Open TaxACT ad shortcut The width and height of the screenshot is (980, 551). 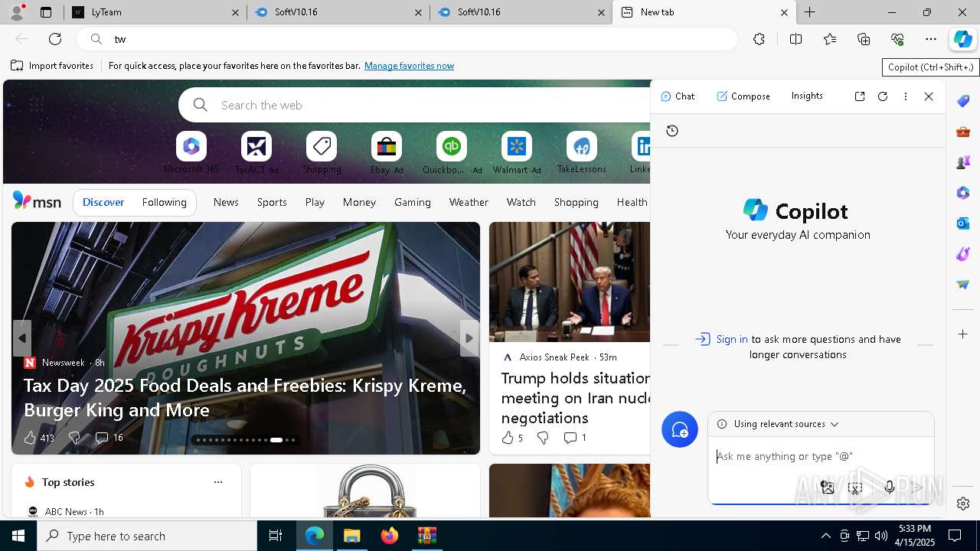click(x=256, y=153)
